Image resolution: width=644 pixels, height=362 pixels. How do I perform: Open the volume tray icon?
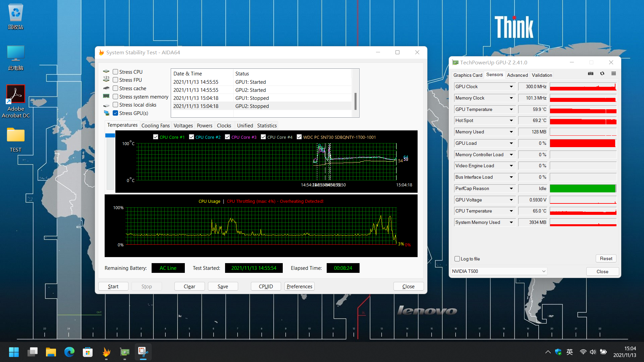(593, 352)
